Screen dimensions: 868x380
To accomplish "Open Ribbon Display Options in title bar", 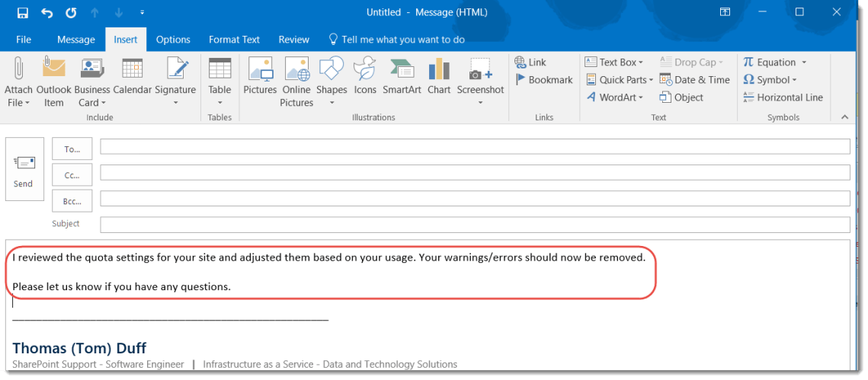I will click(724, 12).
